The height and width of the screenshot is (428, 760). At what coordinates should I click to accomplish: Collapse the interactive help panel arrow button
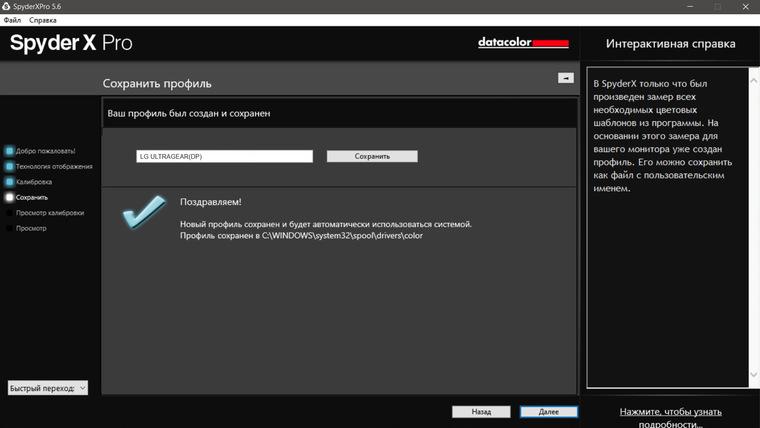coord(566,78)
